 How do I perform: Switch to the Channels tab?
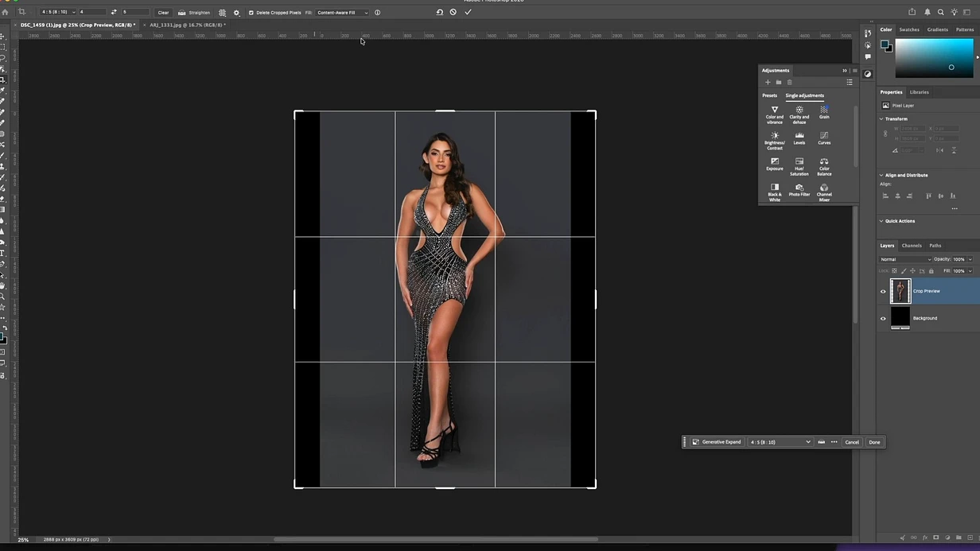point(912,246)
